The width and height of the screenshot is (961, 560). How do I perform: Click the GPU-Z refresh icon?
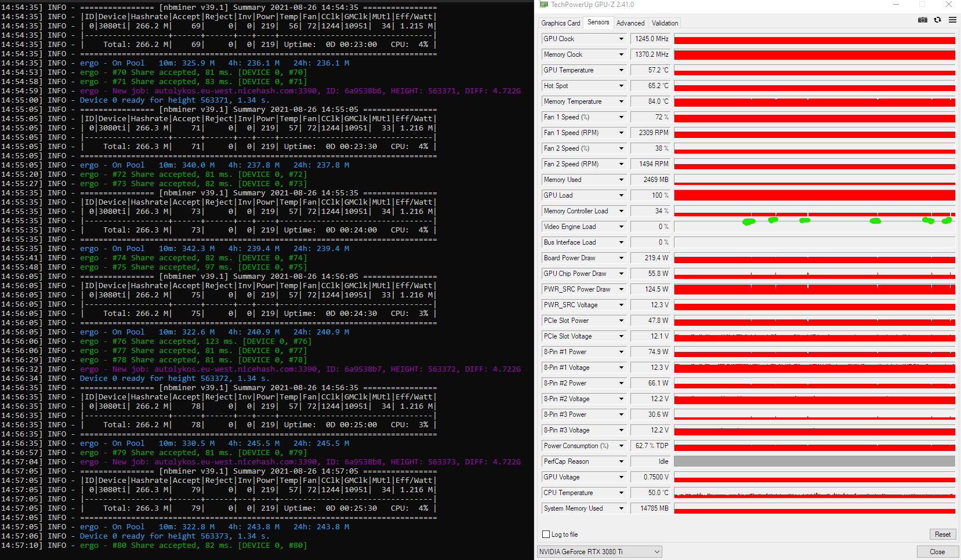pyautogui.click(x=938, y=20)
